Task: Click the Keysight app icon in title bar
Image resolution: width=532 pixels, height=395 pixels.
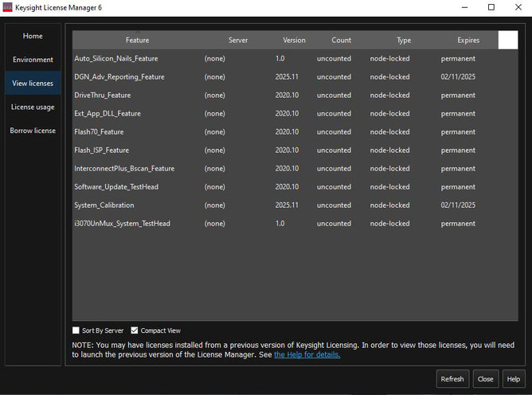Action: click(x=7, y=7)
